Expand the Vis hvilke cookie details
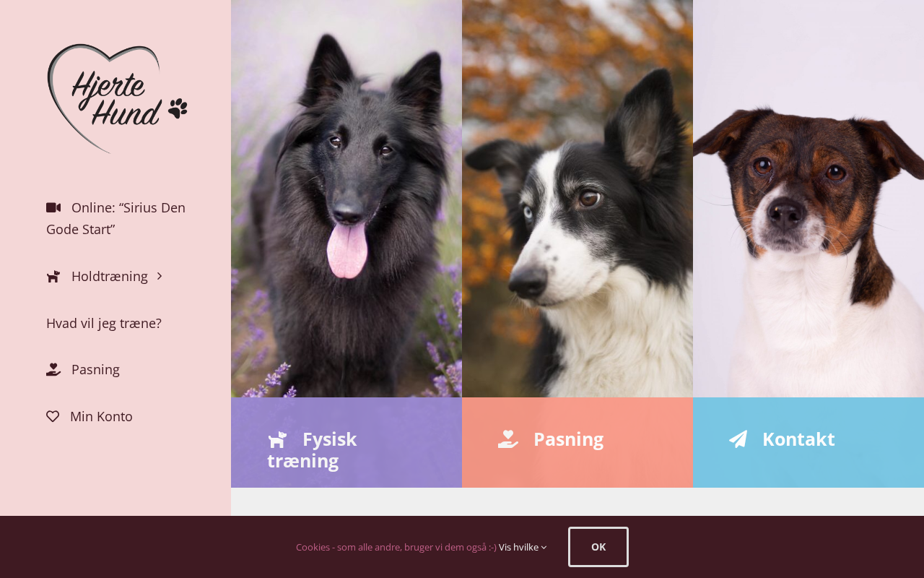Screen dimensions: 924x578 tap(523, 547)
